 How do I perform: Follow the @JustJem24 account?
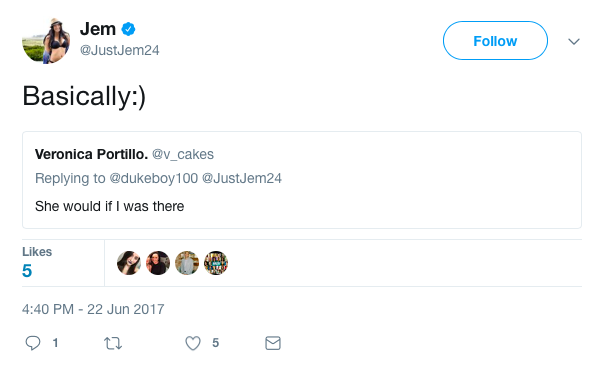pos(495,41)
